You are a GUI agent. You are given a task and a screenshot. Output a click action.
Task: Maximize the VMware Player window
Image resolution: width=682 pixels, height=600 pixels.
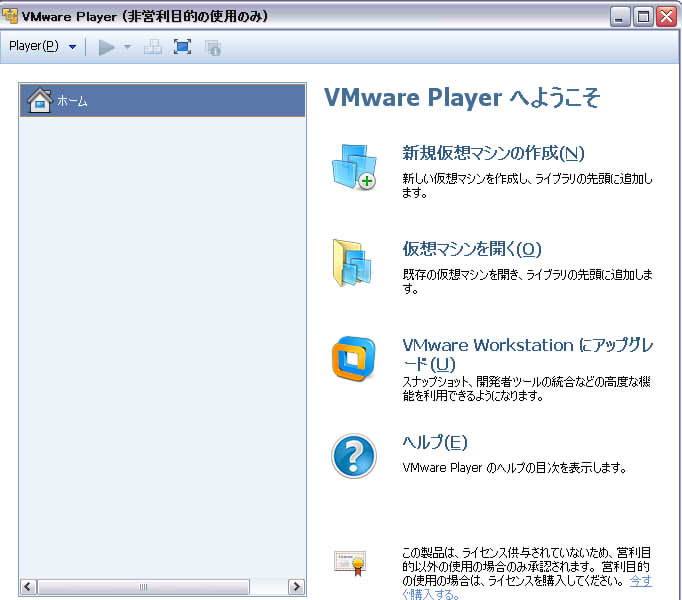tap(643, 17)
